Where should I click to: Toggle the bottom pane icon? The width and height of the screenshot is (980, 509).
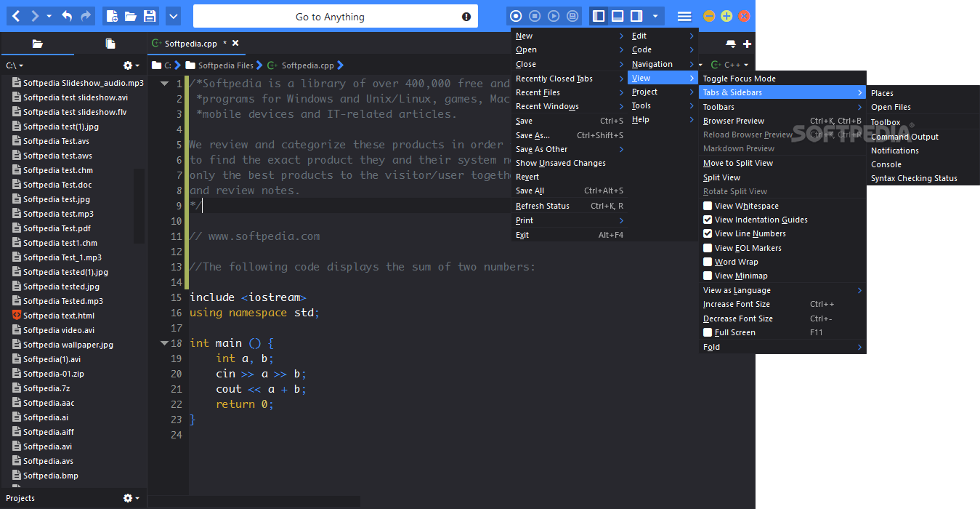pyautogui.click(x=617, y=16)
